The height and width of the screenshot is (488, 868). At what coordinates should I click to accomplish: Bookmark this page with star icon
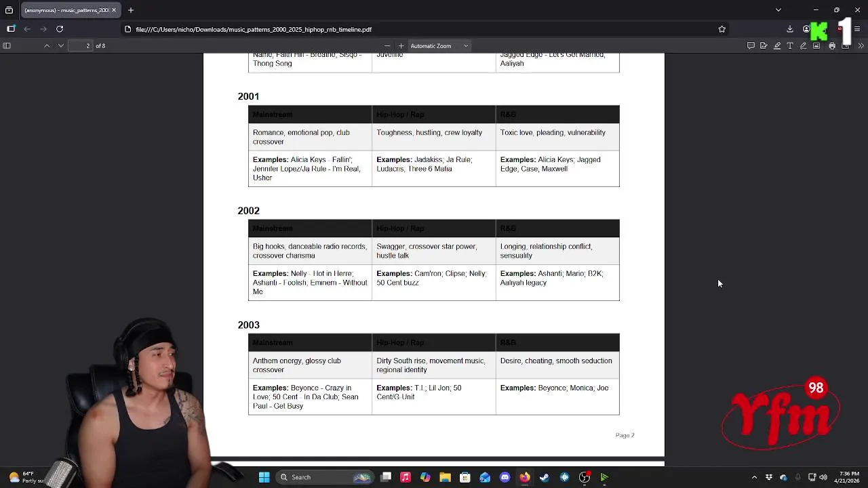[x=722, y=29]
